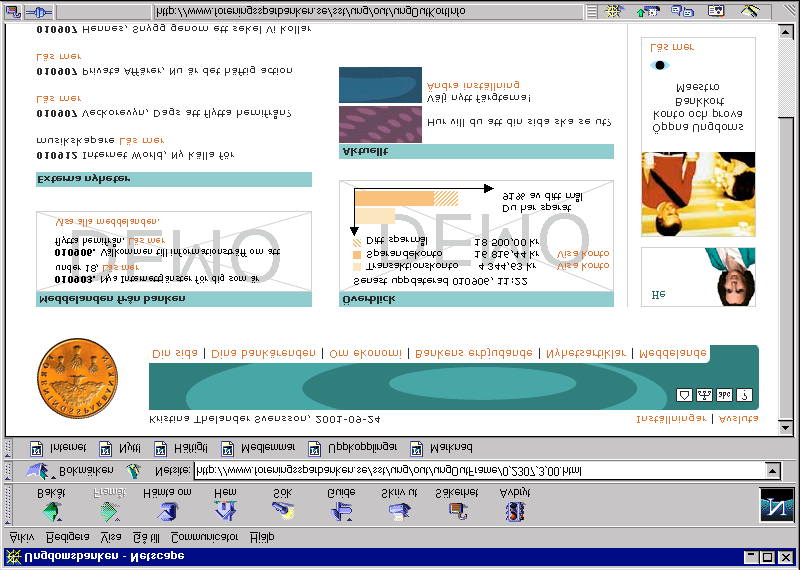
Task: Open the Sök search button
Action: pos(282,504)
